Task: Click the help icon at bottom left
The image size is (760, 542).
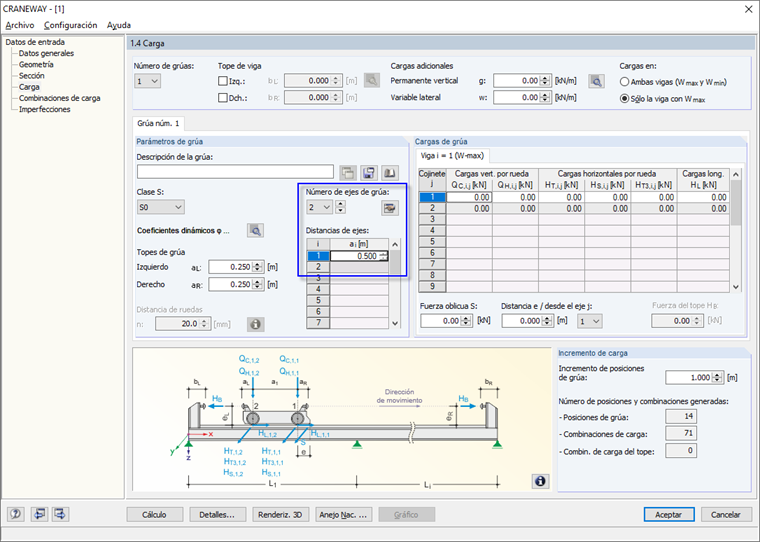Action: (x=16, y=514)
